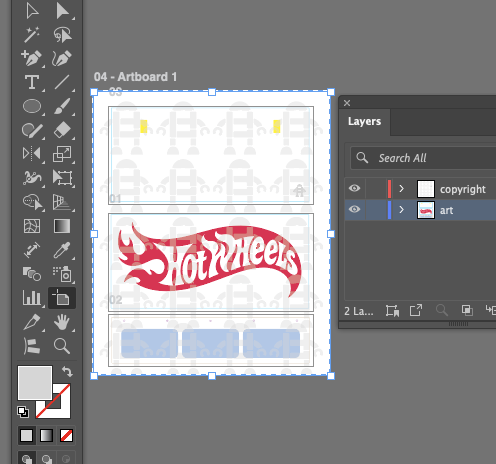Click the Fill color swatch
The image size is (496, 464).
point(35,383)
